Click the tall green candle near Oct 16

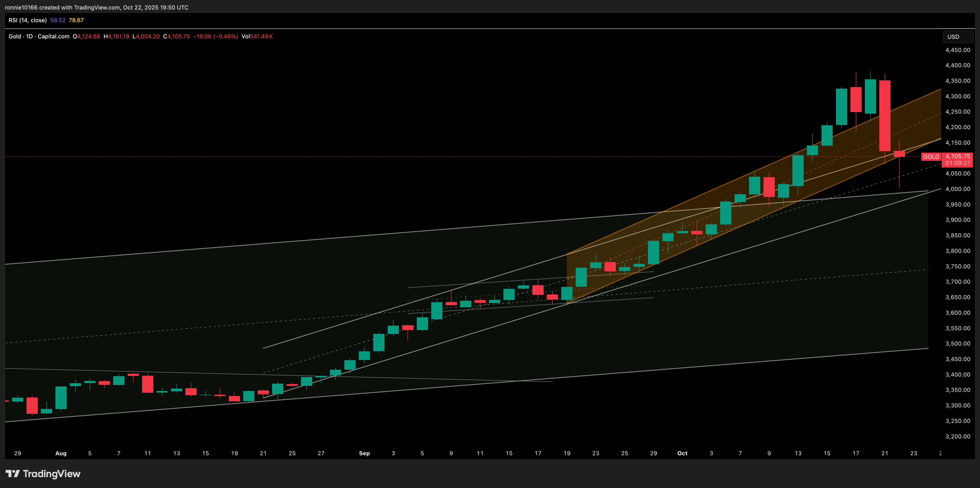841,106
